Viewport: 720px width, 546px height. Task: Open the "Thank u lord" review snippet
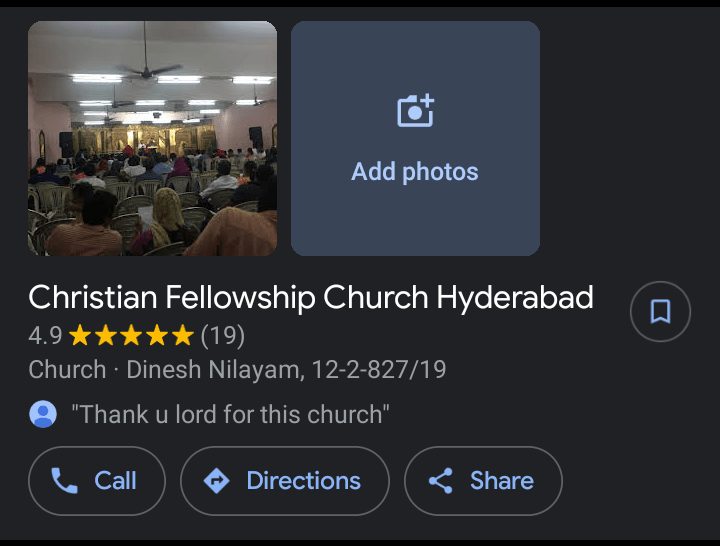pos(230,414)
